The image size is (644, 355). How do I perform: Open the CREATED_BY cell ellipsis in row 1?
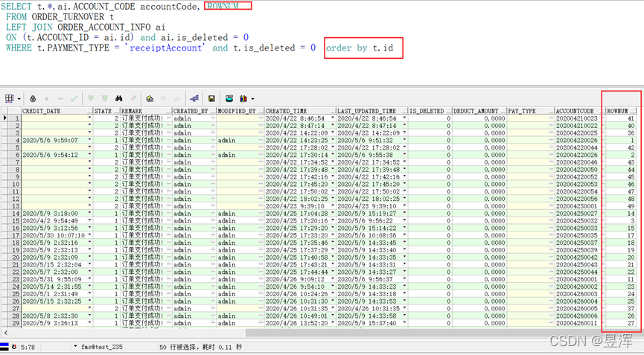(213, 118)
